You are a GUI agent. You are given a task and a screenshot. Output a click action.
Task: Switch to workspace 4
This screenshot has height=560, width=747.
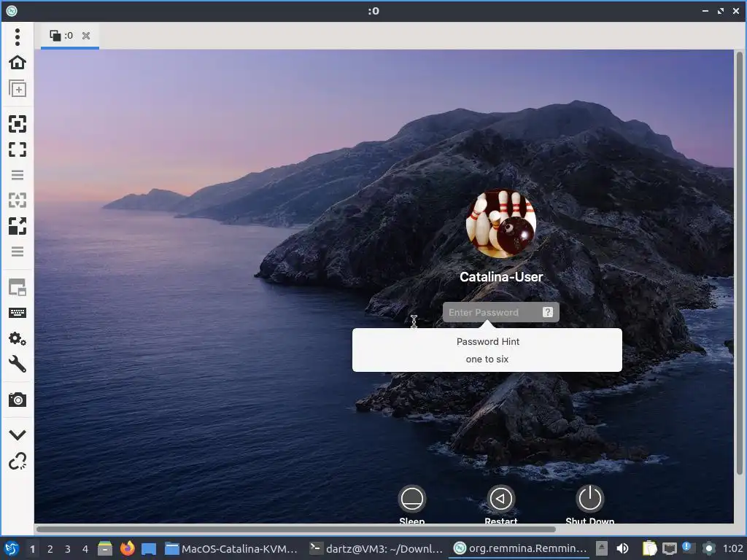pos(85,548)
